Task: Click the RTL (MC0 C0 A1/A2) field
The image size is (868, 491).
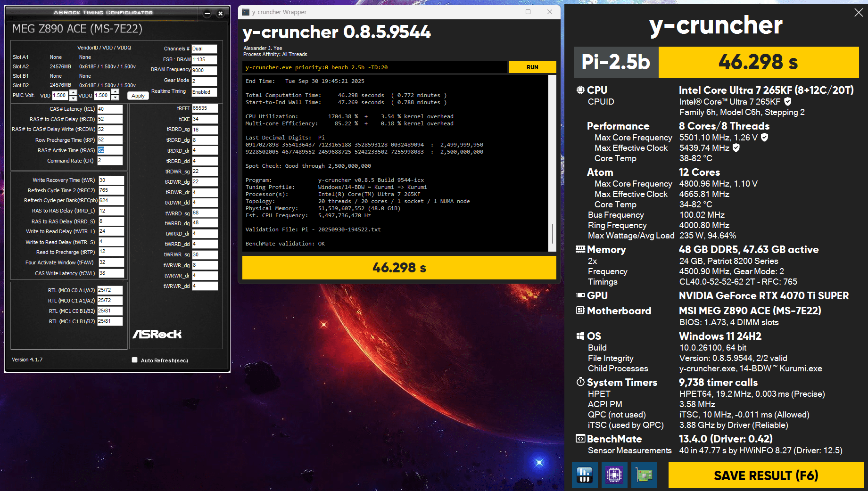Action: [x=110, y=290]
